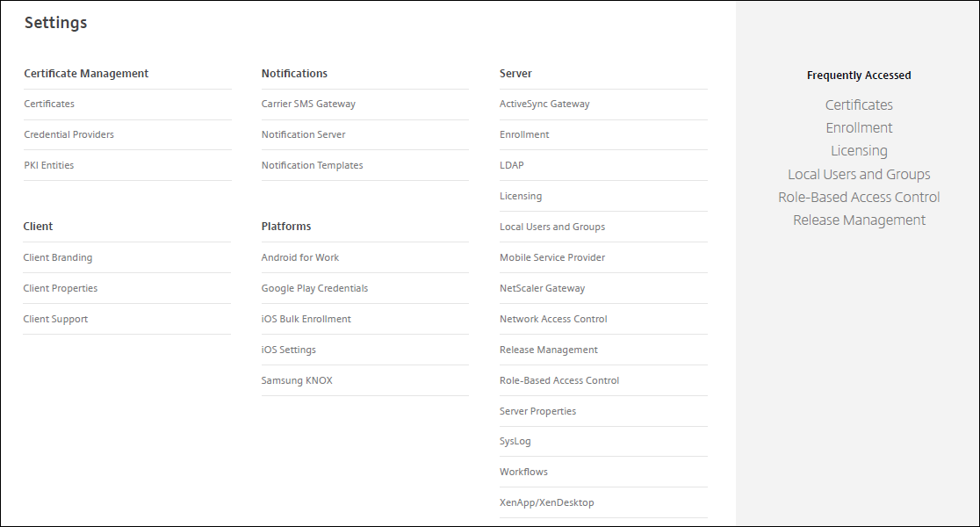Open the Credential Providers setting
This screenshot has width=980, height=527.
click(68, 134)
